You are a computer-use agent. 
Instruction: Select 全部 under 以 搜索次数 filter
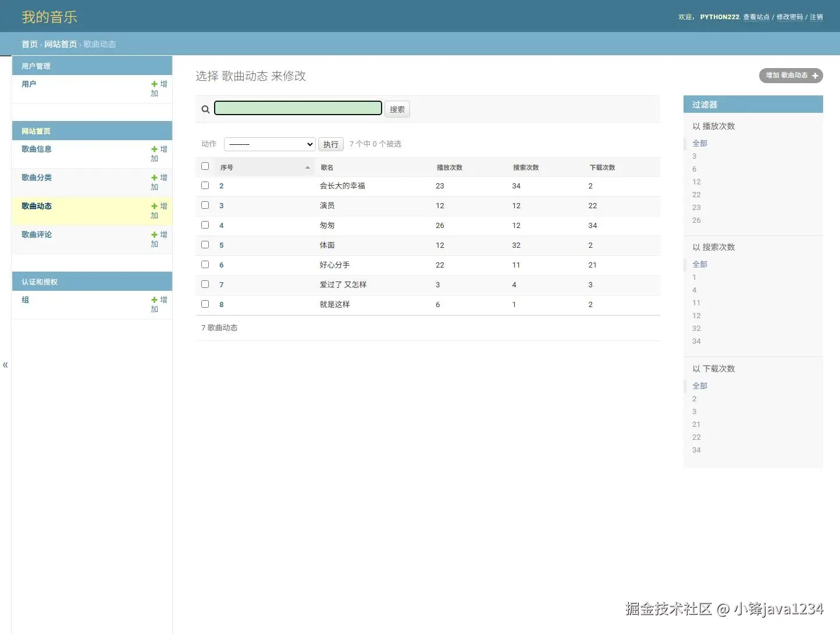[x=700, y=264]
